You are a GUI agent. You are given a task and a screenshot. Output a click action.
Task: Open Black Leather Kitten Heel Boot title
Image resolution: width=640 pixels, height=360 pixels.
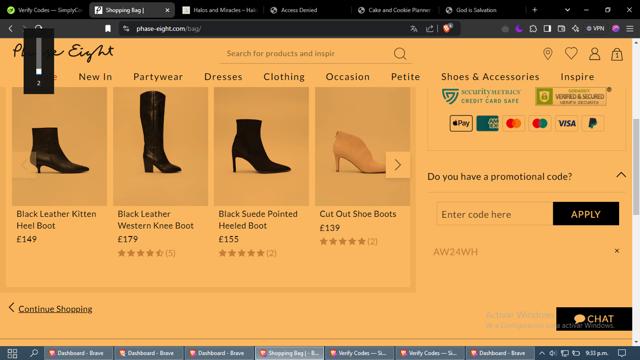[56, 220]
